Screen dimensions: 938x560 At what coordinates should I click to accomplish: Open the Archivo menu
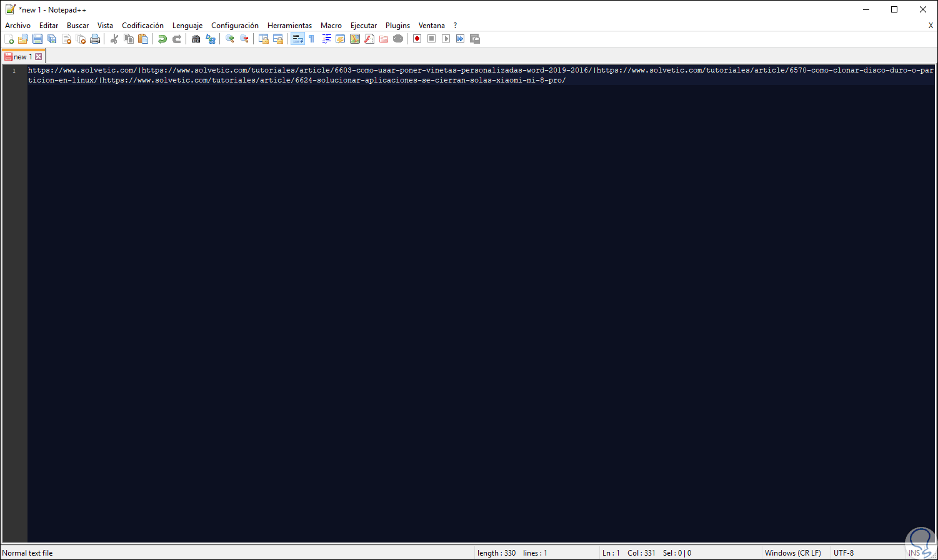coord(17,26)
